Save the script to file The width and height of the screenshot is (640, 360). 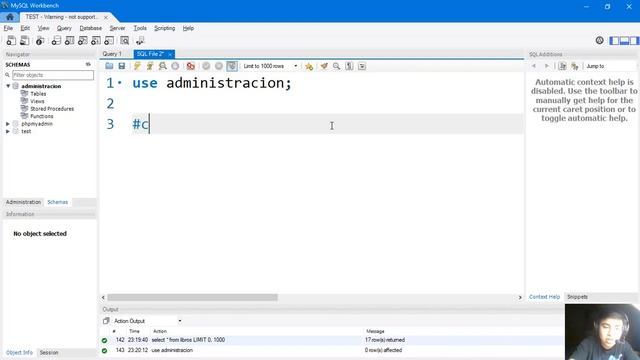(x=122, y=66)
